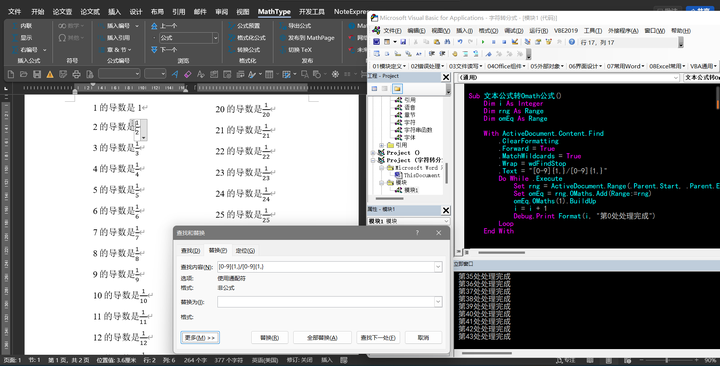Click toggle TeX (切换 TeX)
Screen dimensions: 720x366
click(296, 50)
